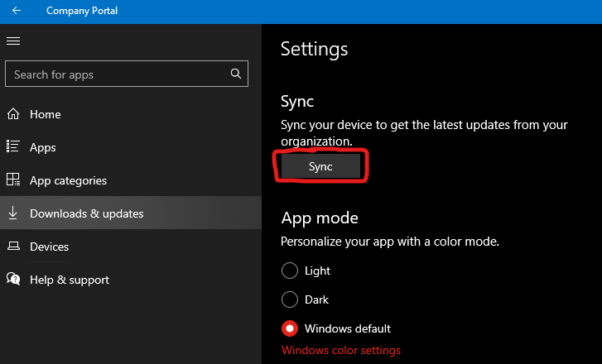Screen dimensions: 602x364
Task: Click the Settings heading
Action: tap(314, 50)
